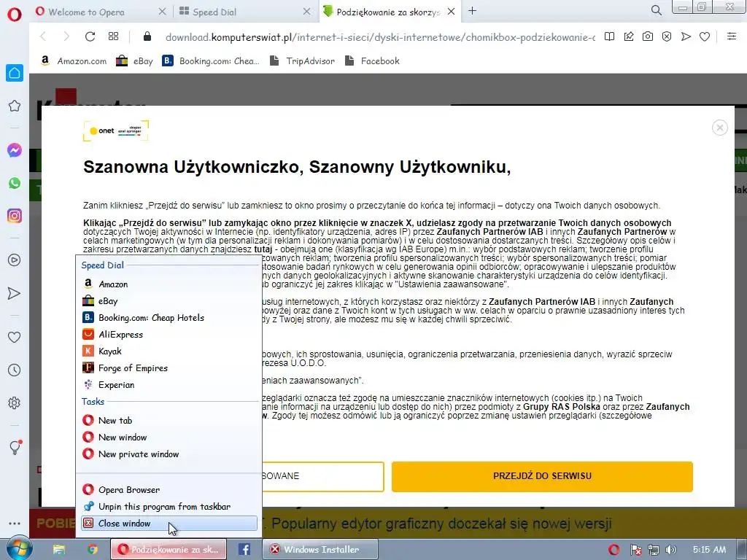
Task: Reload the current page
Action: point(90,36)
